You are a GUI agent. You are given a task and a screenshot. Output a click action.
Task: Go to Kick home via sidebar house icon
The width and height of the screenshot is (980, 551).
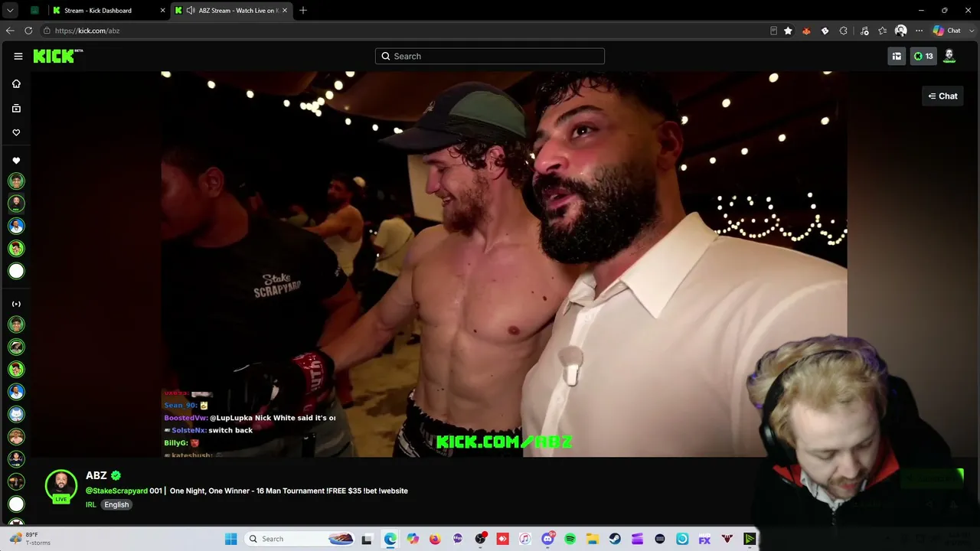pyautogui.click(x=16, y=83)
